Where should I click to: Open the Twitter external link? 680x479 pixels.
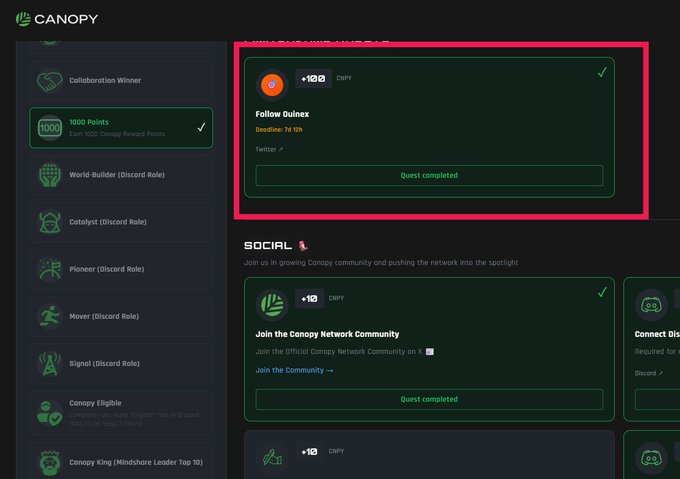(x=269, y=149)
